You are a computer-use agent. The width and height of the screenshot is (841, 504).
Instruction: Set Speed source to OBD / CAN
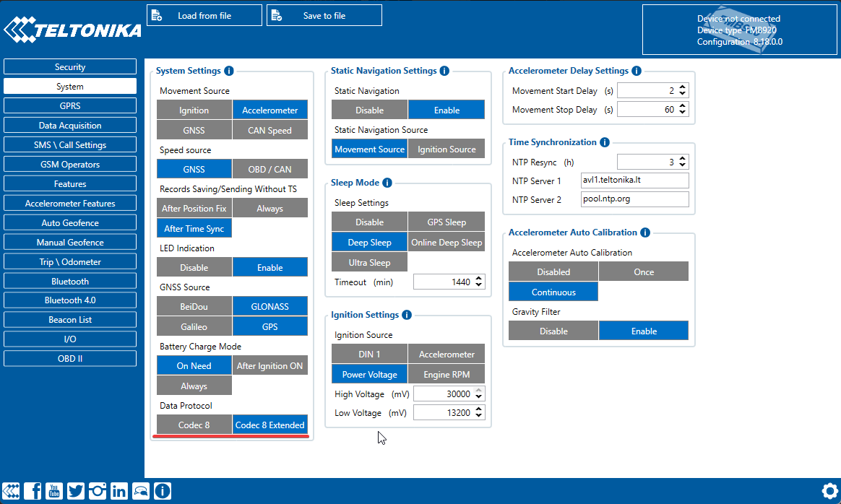269,170
